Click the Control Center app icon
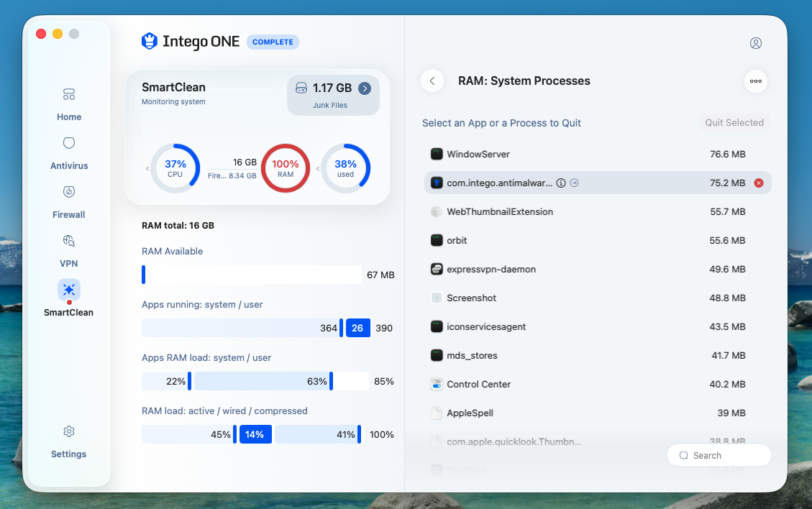Screen dimensions: 812x509 pyautogui.click(x=437, y=384)
